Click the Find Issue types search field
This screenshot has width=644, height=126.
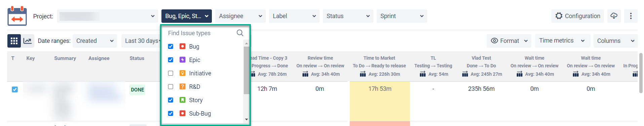point(201,33)
